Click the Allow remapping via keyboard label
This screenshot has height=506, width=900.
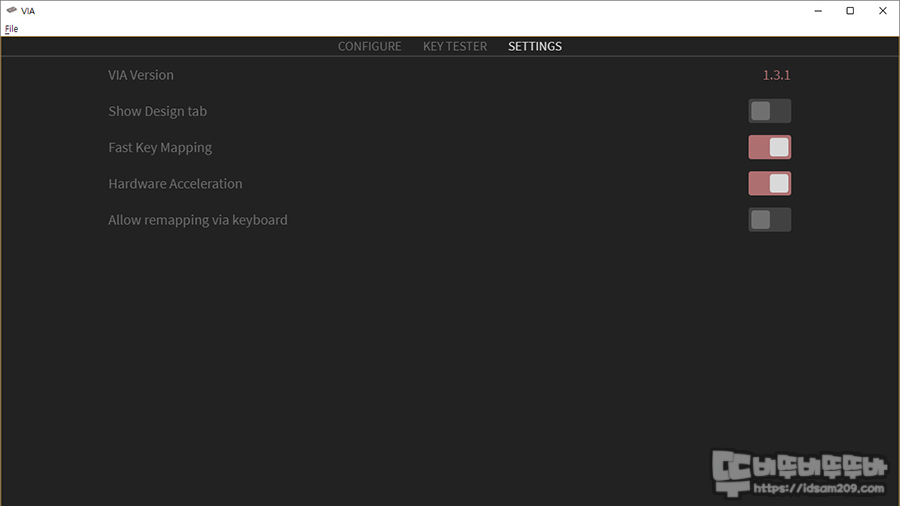coord(197,220)
